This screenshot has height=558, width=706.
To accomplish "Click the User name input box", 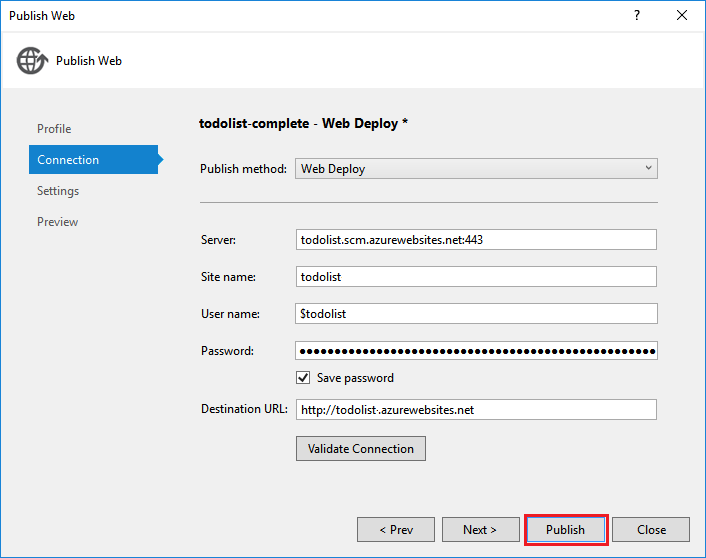I will pos(476,314).
